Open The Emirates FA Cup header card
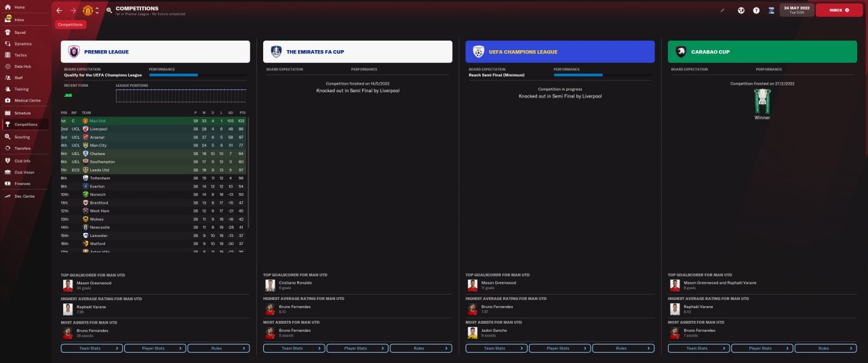 [x=357, y=51]
